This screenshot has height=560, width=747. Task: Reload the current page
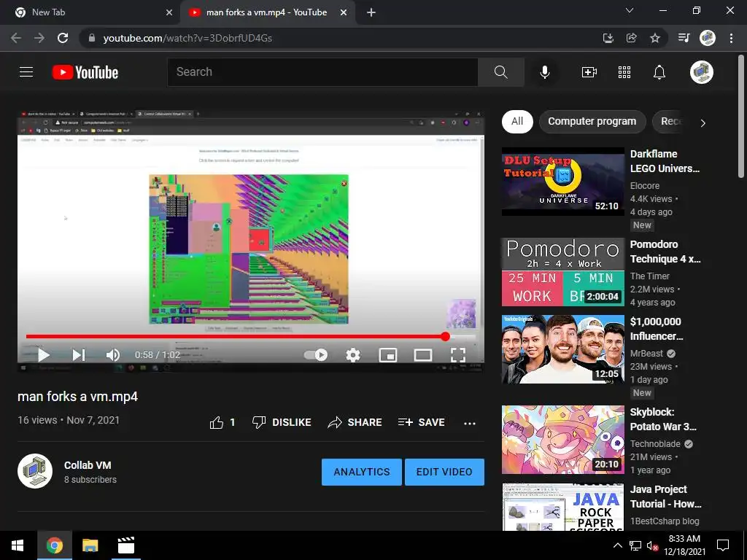tap(63, 38)
